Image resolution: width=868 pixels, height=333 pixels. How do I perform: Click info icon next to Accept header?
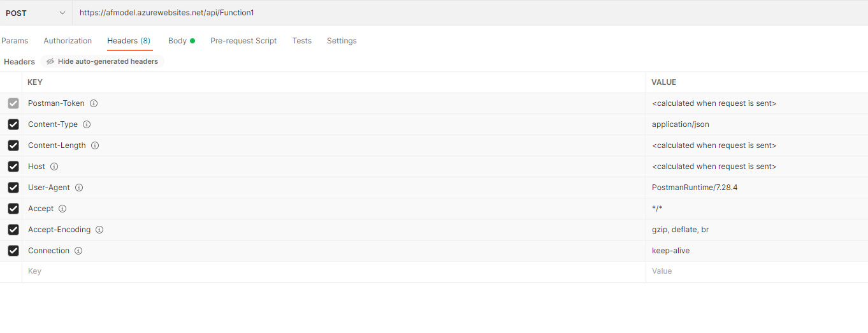pos(62,209)
